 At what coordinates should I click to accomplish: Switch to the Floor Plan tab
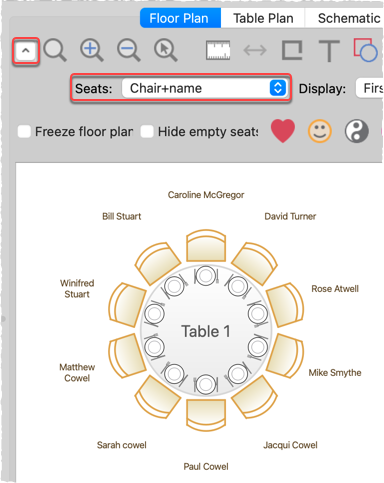(x=180, y=18)
